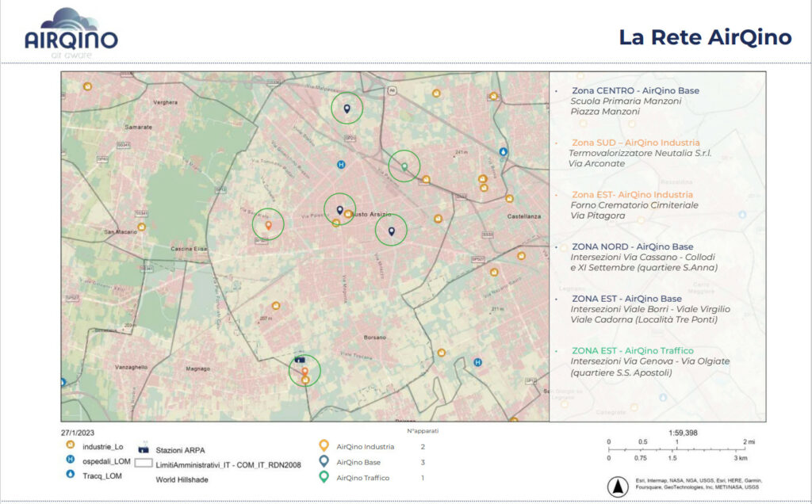
Task: Select the LimitiAmministrativi legend box swatch
Action: coord(144,464)
